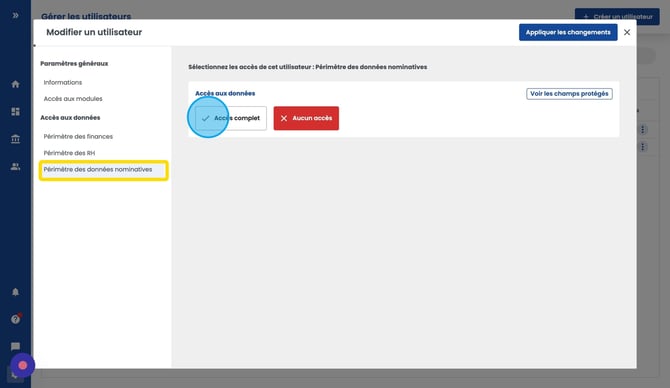Screen dimensions: 670x388
Task: Open the home icon in sidebar
Action: tap(15, 84)
